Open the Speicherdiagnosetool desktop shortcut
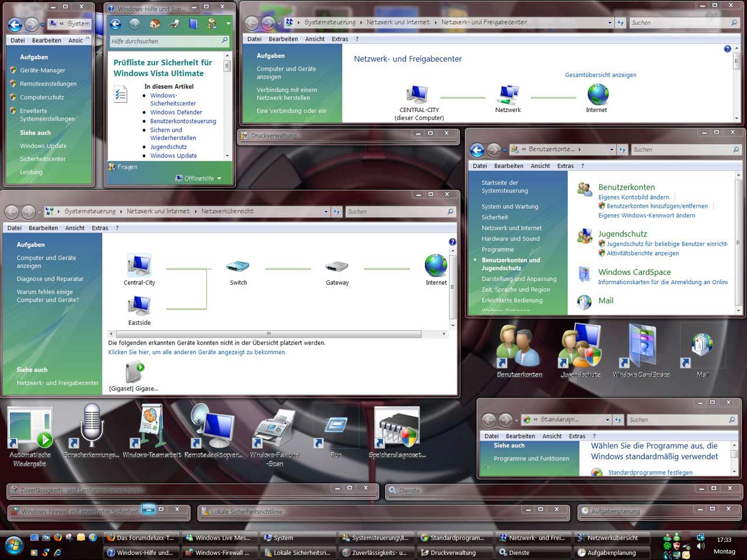Screen dimensions: 747x560 pyautogui.click(x=397, y=432)
